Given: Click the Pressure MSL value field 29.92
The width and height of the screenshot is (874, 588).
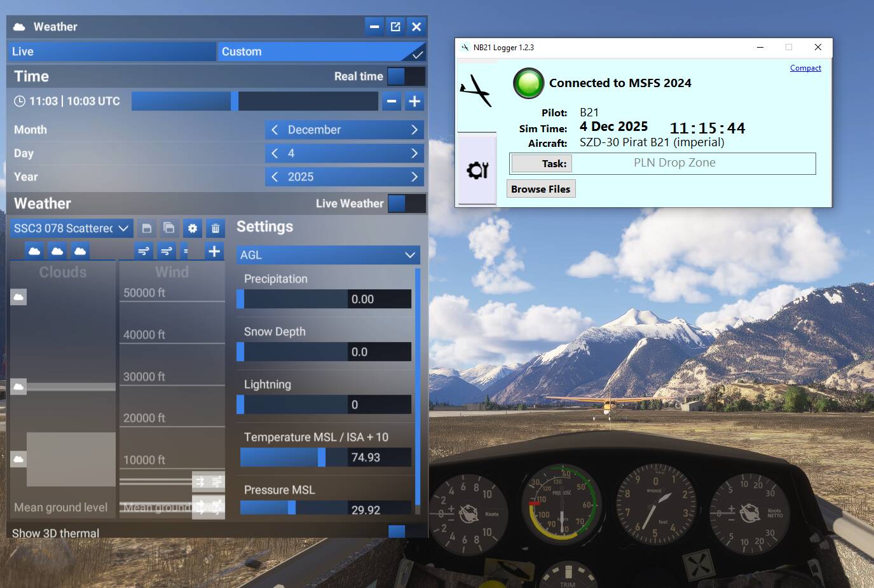Looking at the screenshot, I should point(379,509).
